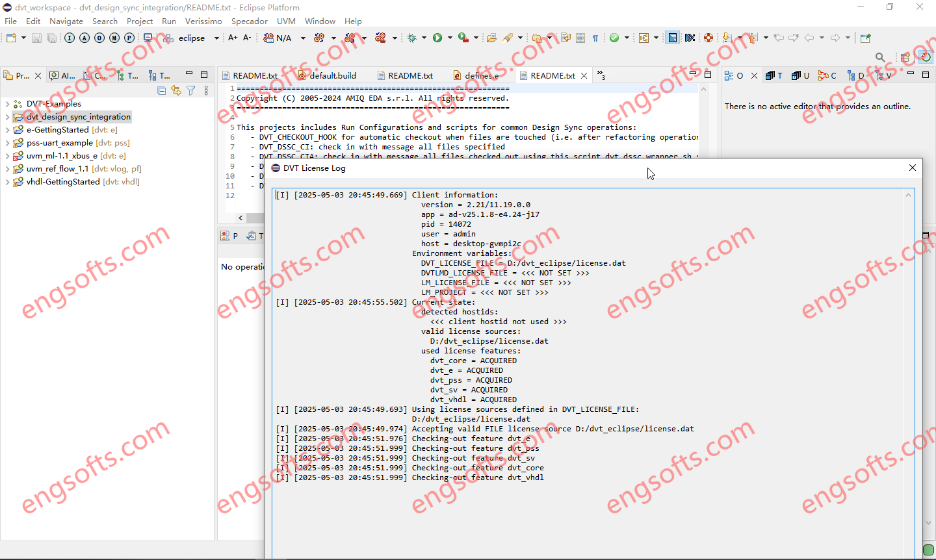Click the flashlight search toolbar icon
Image resolution: width=936 pixels, height=560 pixels.
508,38
